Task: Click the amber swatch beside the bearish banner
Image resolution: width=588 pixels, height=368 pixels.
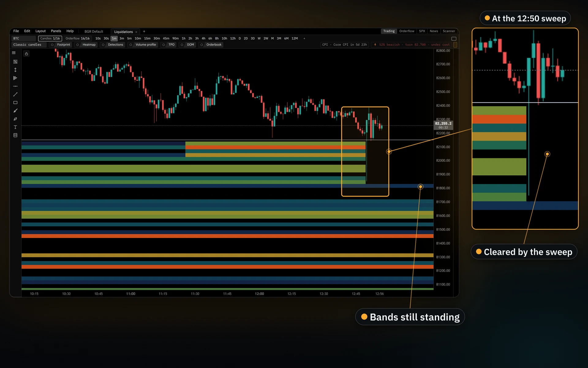Action: click(455, 45)
